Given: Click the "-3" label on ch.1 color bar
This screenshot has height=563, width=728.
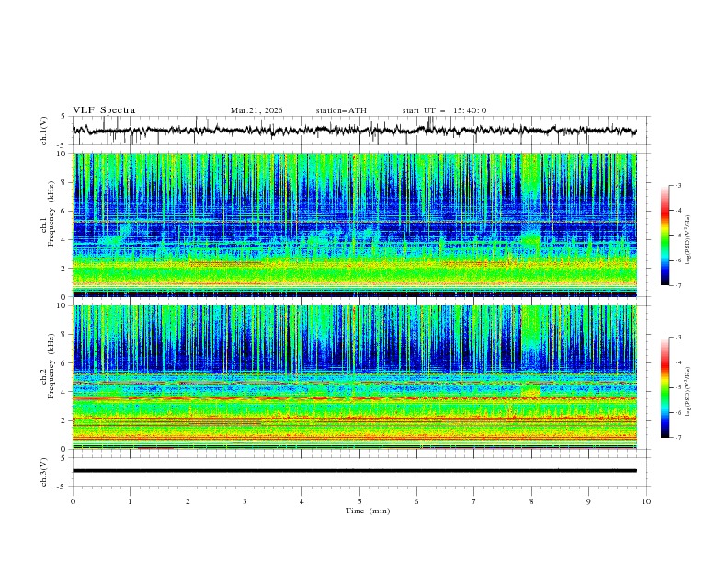Looking at the screenshot, I should point(678,185).
